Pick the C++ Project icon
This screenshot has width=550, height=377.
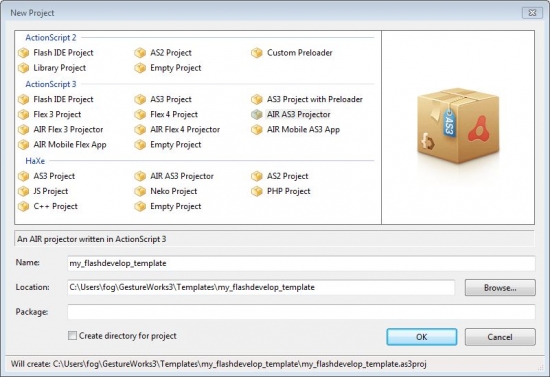(24, 206)
